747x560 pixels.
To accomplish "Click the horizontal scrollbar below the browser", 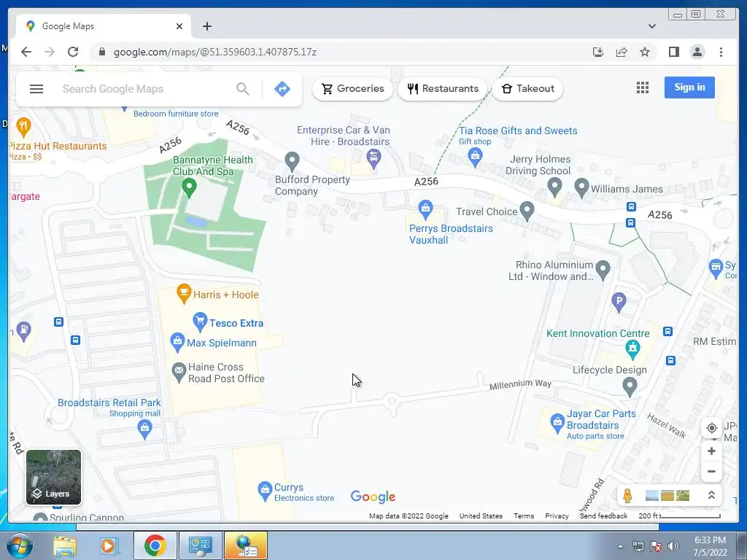I will pyautogui.click(x=368, y=527).
